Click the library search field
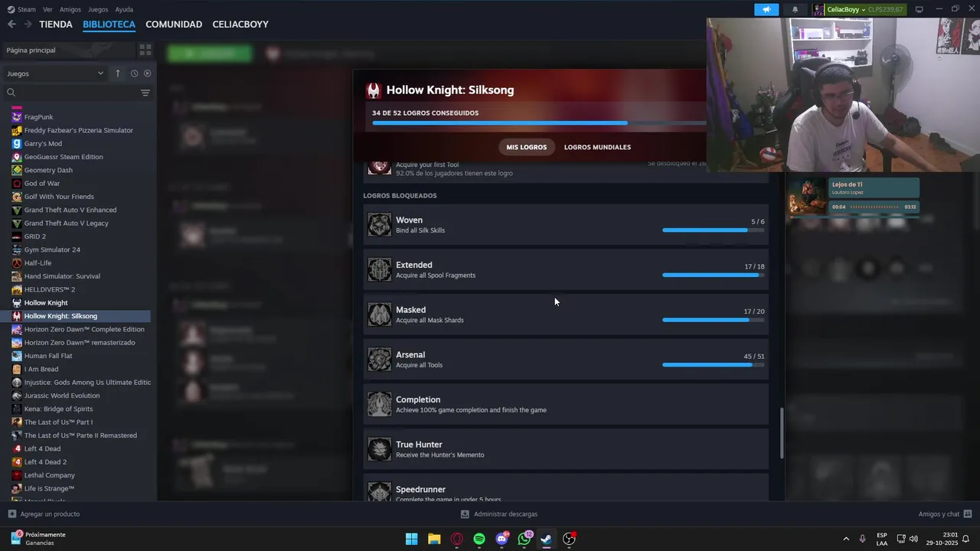Viewport: 980px width, 551px height. 69,93
